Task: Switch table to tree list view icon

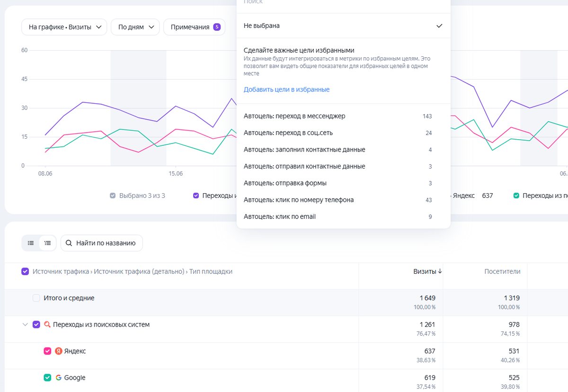Action: [x=47, y=243]
